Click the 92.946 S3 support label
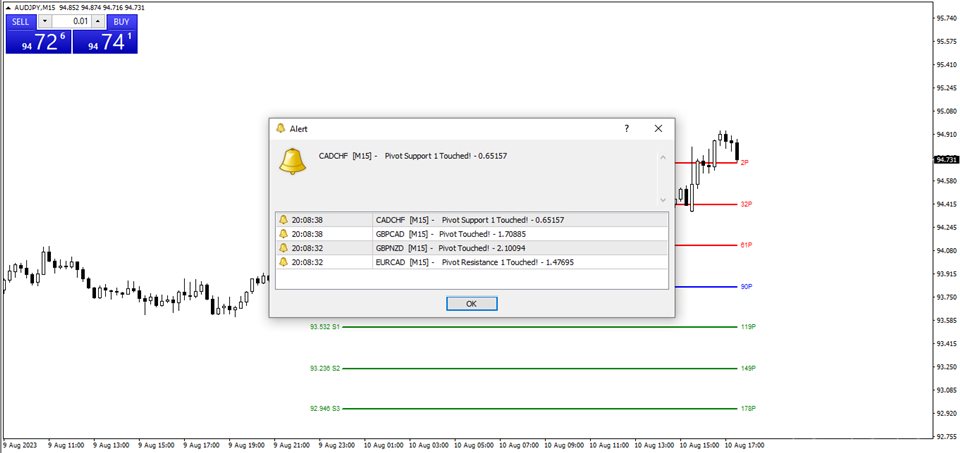The width and height of the screenshot is (960, 453). (x=325, y=408)
